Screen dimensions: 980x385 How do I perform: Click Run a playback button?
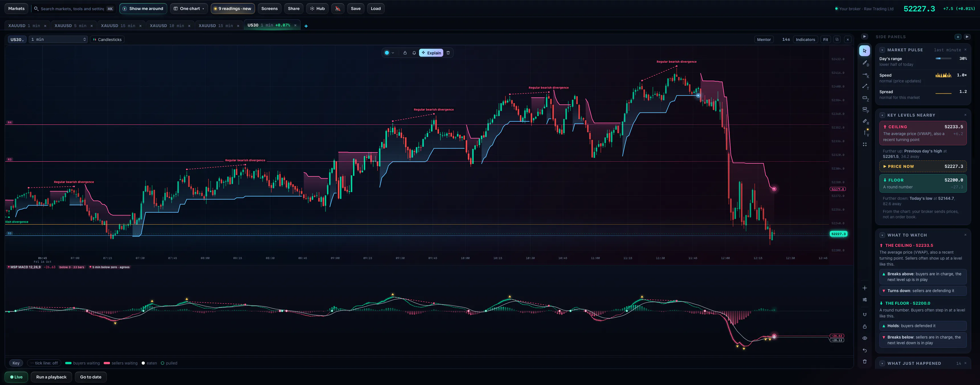point(51,377)
